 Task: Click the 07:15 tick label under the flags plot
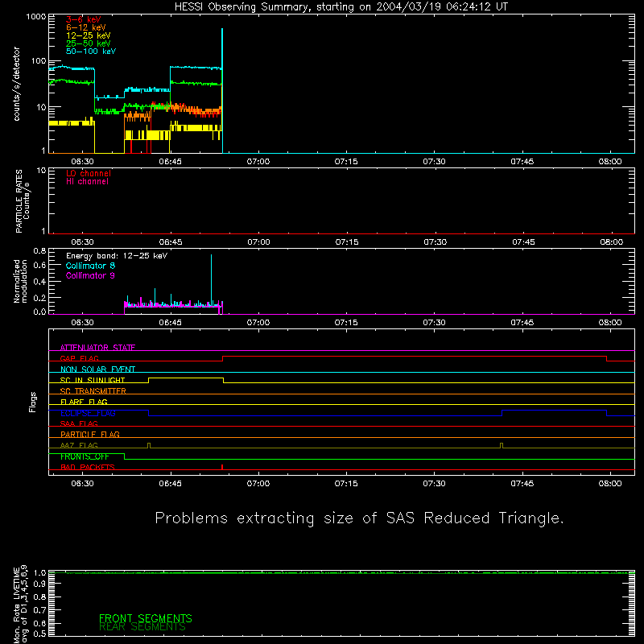tap(346, 484)
